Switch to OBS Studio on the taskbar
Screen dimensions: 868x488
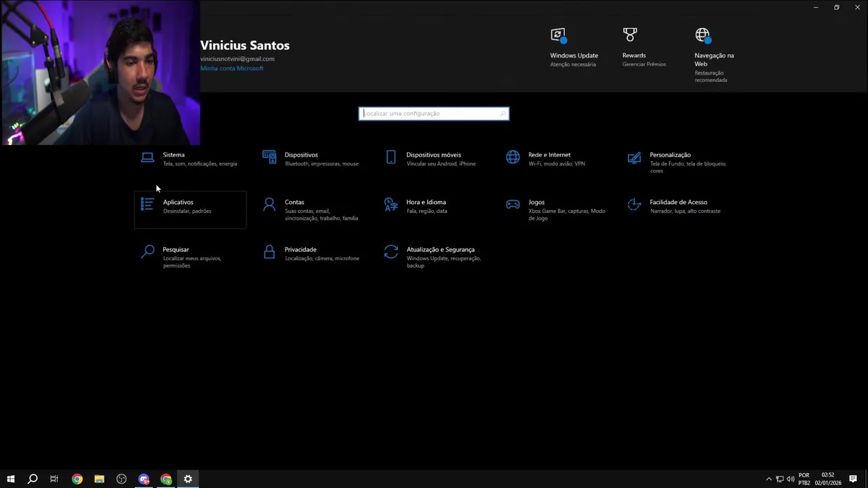[121, 479]
